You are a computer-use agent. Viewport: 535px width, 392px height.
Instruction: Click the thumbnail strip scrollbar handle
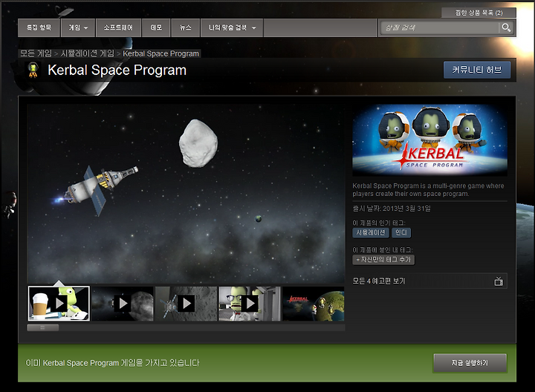43,327
